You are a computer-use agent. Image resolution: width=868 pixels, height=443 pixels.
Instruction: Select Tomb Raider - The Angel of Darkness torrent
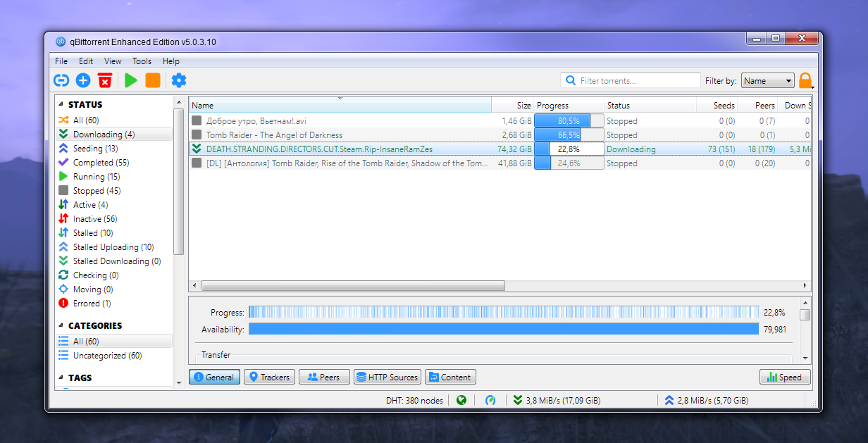tap(500, 135)
